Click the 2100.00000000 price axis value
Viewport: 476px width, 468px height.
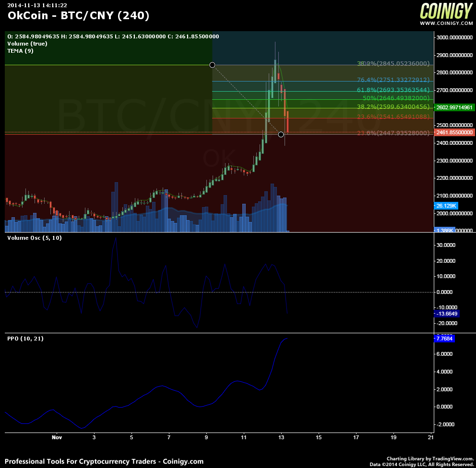454,196
